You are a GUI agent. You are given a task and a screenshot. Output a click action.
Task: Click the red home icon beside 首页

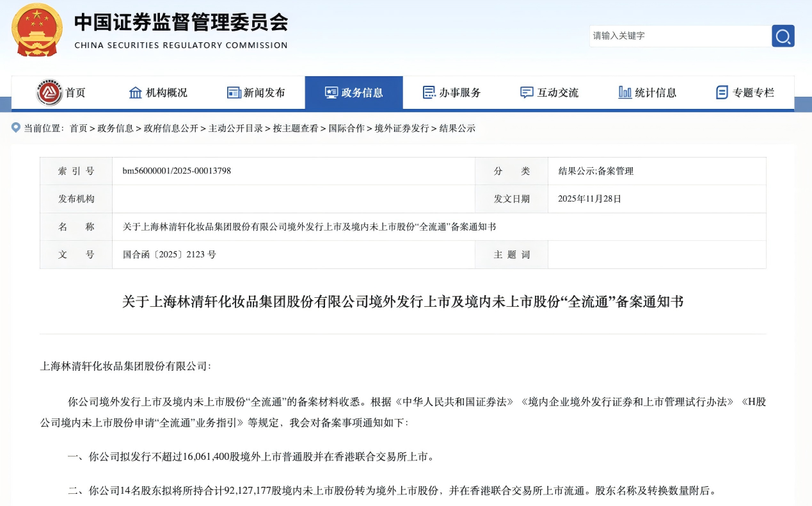[x=49, y=93]
